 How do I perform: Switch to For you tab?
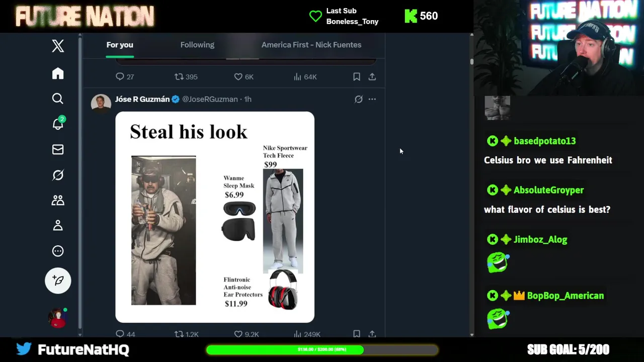tap(120, 45)
